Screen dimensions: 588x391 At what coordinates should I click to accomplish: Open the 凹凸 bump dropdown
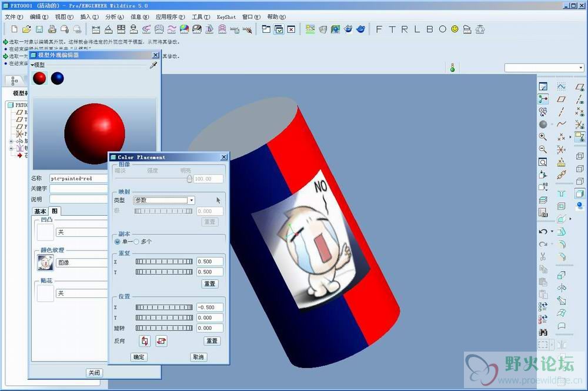click(x=81, y=232)
